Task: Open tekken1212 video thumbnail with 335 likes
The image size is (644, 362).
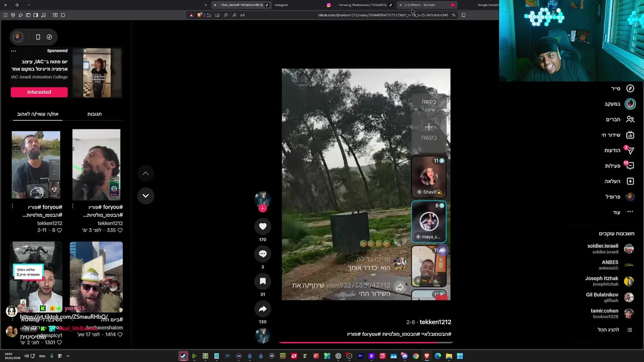Action: pos(96,165)
